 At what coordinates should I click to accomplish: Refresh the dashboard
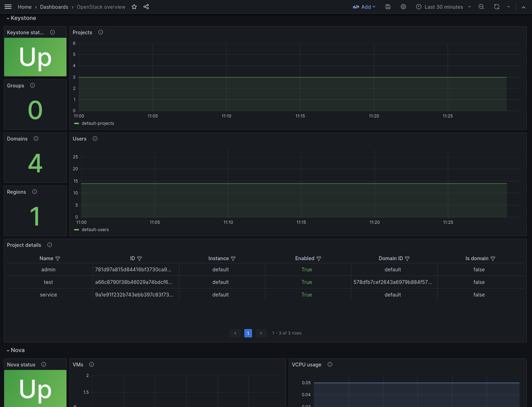[x=496, y=7]
